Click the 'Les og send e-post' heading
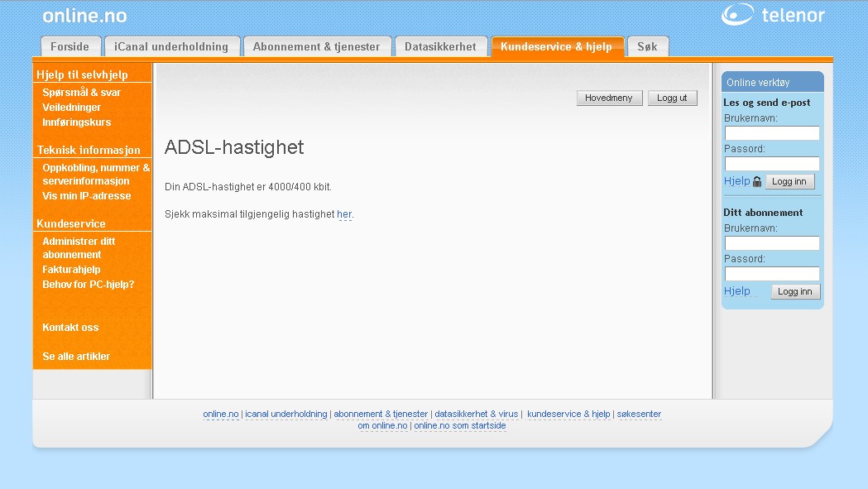Image resolution: width=868 pixels, height=489 pixels. [767, 103]
